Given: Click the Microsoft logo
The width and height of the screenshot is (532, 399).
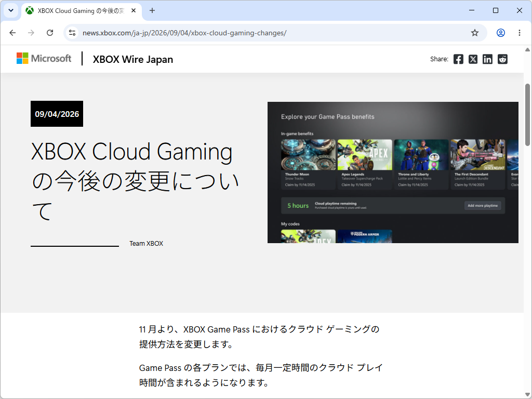Looking at the screenshot, I should [44, 58].
